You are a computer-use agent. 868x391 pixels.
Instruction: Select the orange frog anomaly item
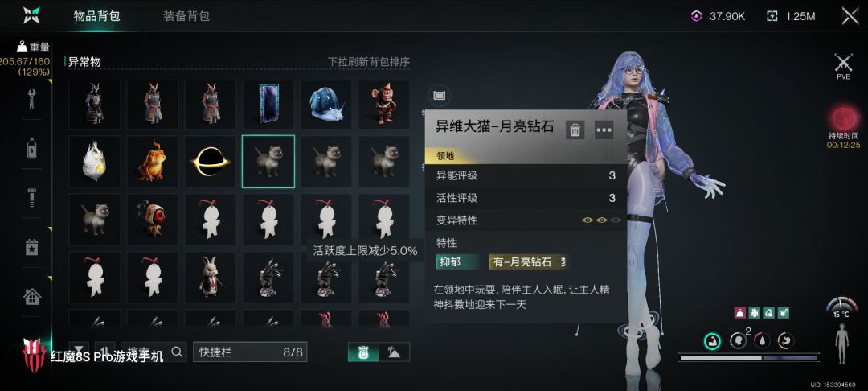click(x=152, y=162)
